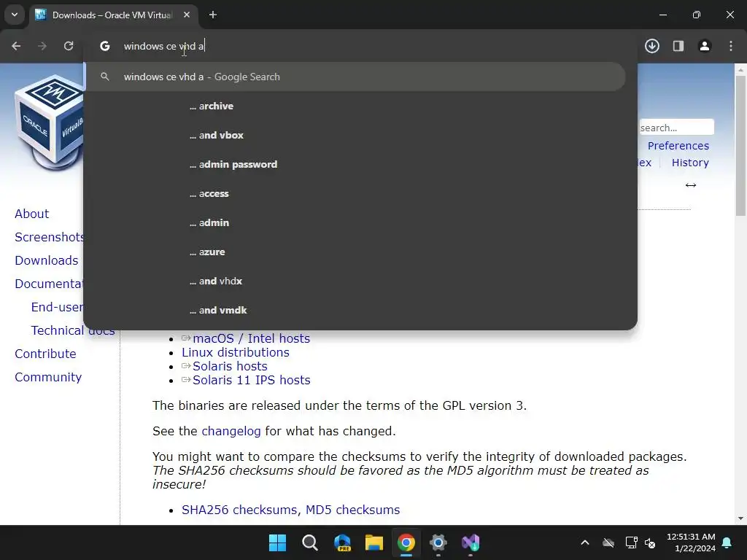Open the notifications bell icon
Screen dimensions: 747x560
(x=727, y=542)
